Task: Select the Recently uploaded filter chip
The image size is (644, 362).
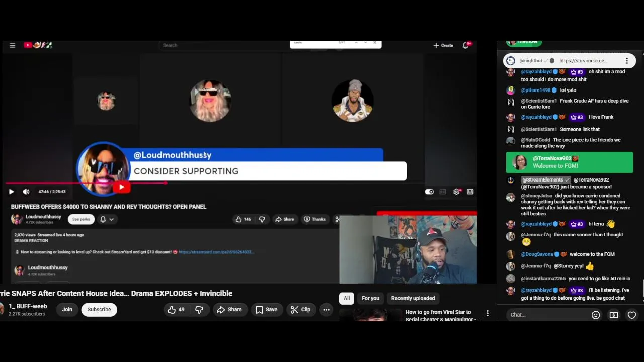Action: (413, 298)
